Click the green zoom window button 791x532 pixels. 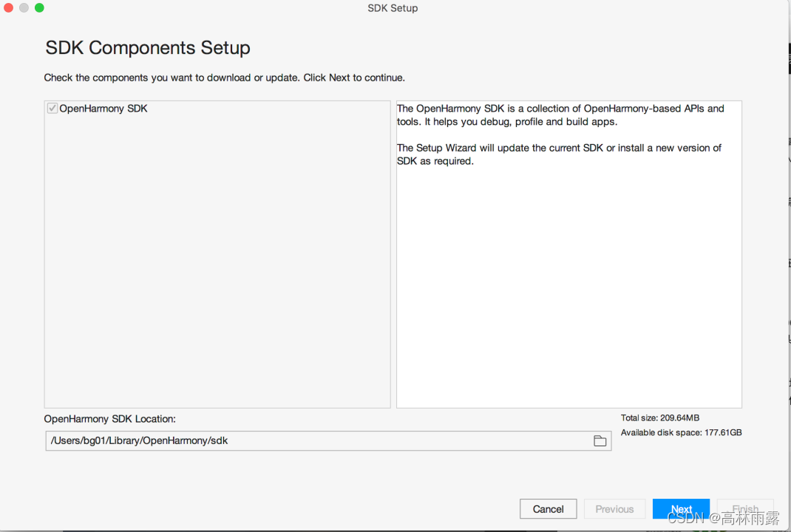point(39,7)
